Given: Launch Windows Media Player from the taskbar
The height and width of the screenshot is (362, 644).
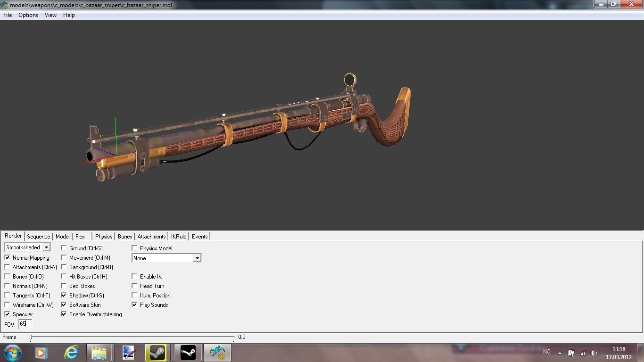Looking at the screenshot, I should (x=41, y=352).
